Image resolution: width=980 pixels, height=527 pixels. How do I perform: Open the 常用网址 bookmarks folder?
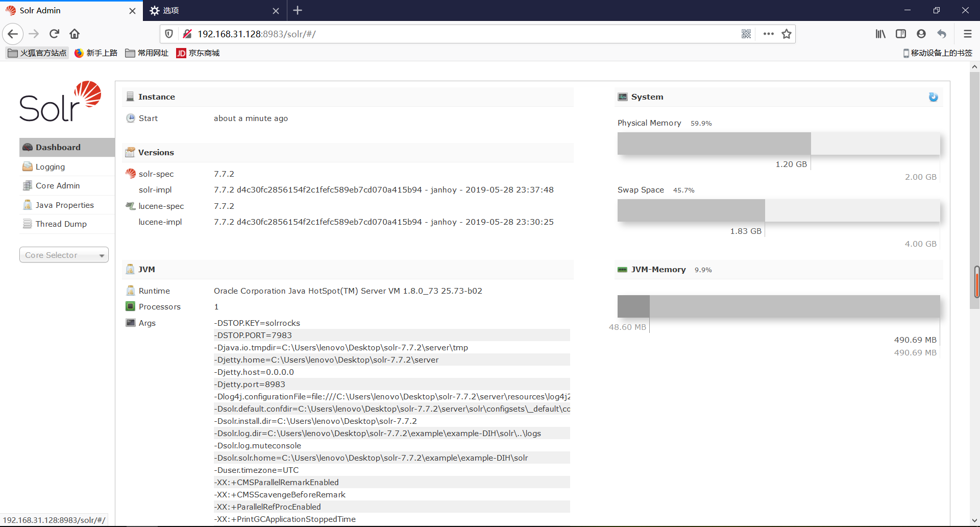pyautogui.click(x=147, y=53)
